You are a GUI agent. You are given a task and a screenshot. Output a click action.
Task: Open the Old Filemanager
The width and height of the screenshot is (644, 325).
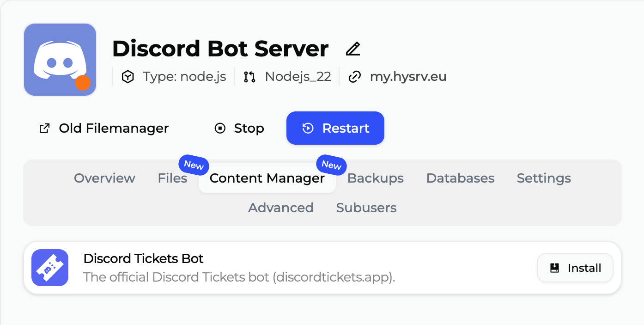104,128
